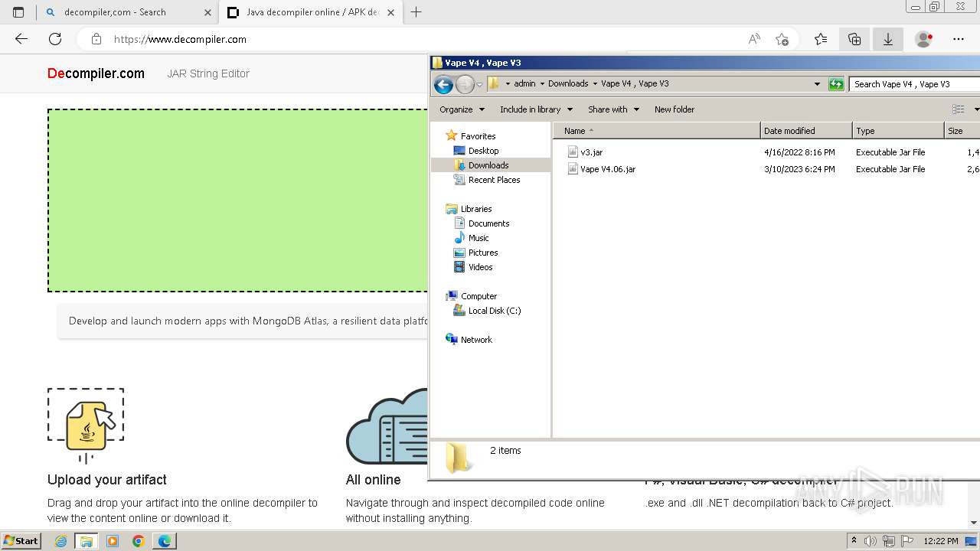Click the Upload your artifact Java icon
Viewport: 980px width, 551px height.
click(86, 425)
